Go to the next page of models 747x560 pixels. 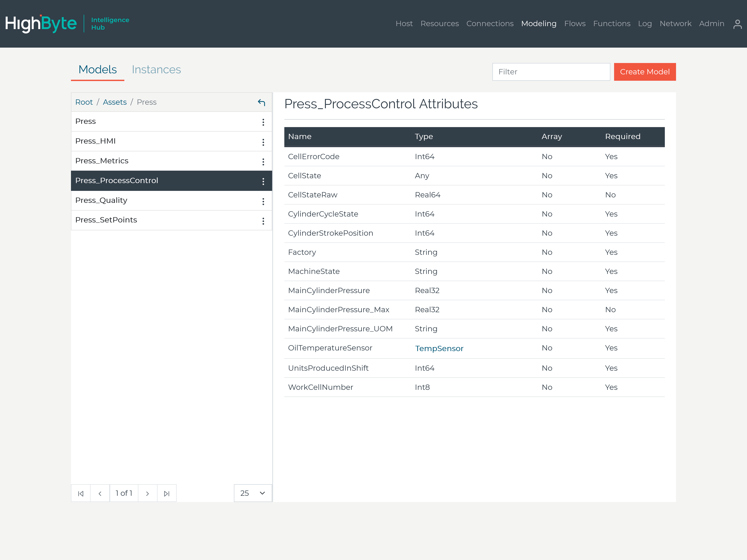coord(147,494)
